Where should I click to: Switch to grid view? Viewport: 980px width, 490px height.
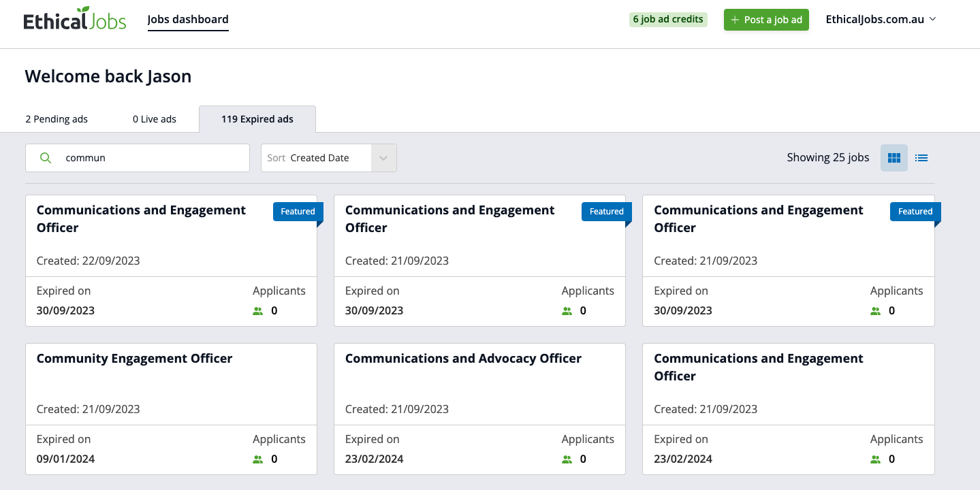[x=894, y=158]
